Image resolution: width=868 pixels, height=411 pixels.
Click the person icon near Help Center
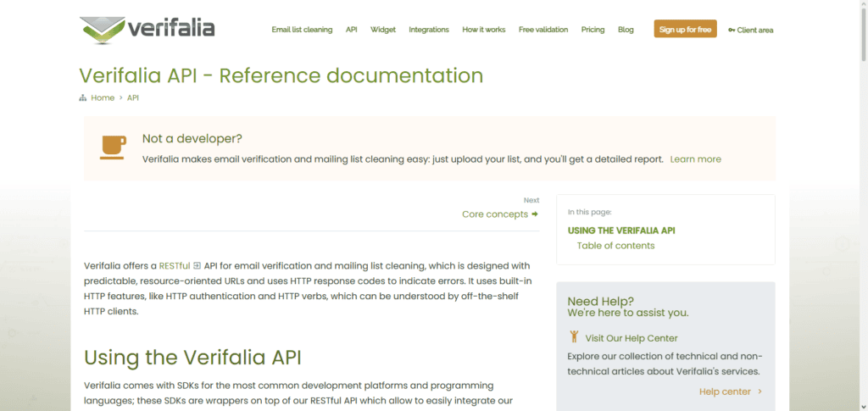(574, 336)
